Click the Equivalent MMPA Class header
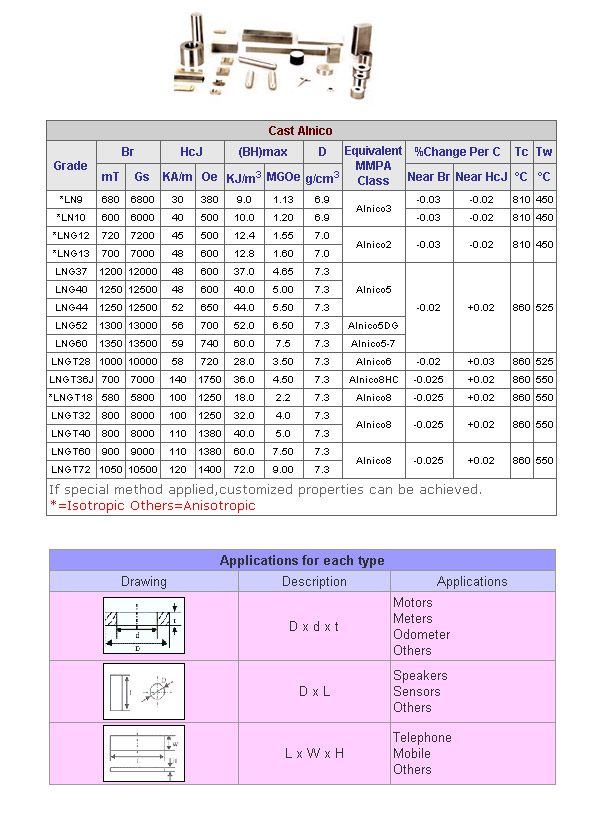Viewport: 598px width, 831px height. click(373, 165)
